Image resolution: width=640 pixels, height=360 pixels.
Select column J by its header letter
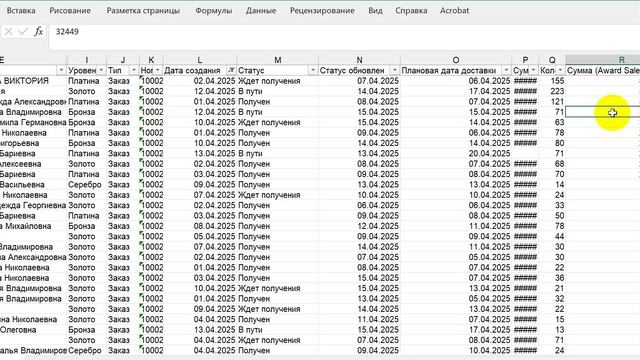click(123, 60)
